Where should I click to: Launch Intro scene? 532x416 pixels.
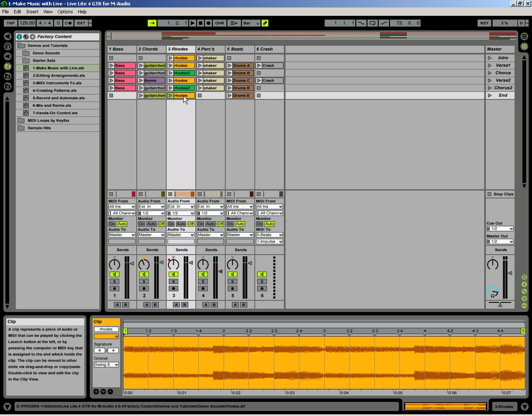coord(490,58)
